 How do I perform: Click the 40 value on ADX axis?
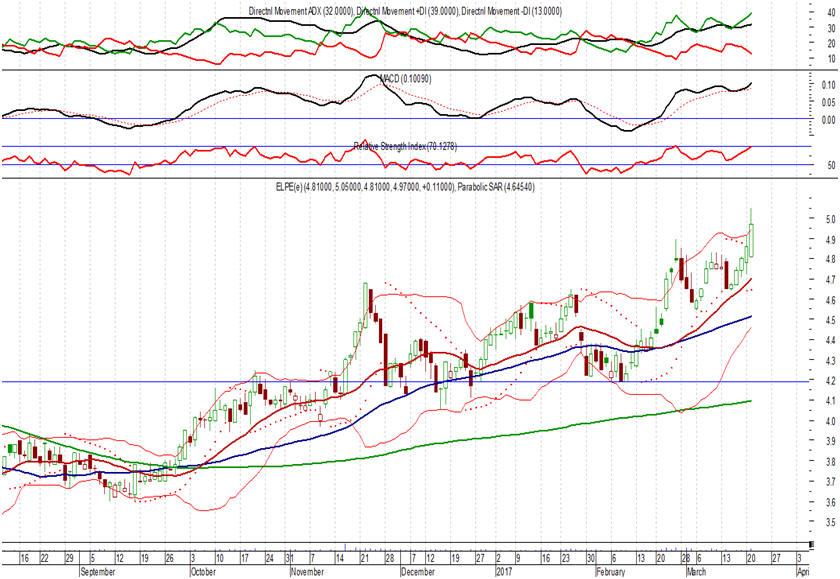(831, 12)
